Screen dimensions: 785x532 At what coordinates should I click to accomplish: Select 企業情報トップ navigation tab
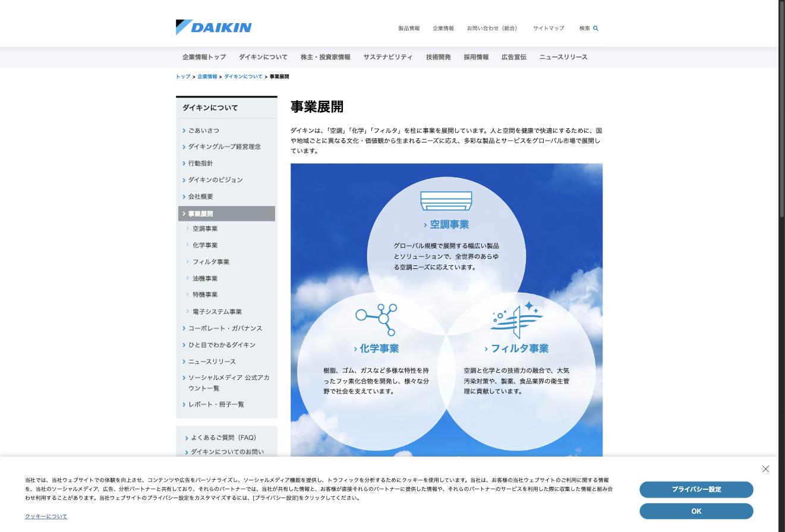pyautogui.click(x=204, y=57)
